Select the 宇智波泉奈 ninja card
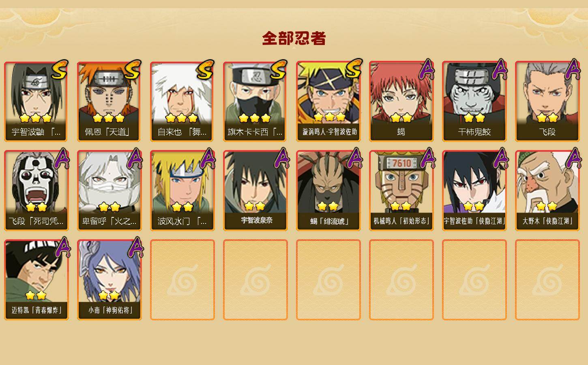Viewport: 588px width, 365px height. (x=255, y=191)
